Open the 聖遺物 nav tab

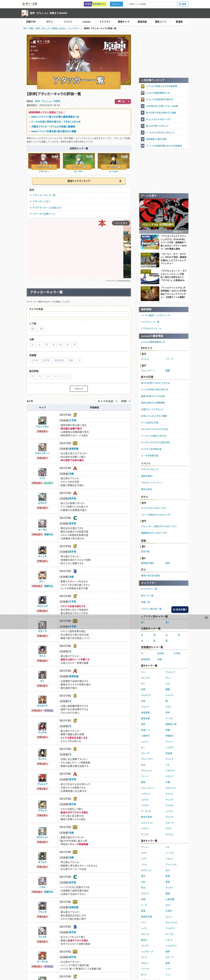tap(179, 22)
